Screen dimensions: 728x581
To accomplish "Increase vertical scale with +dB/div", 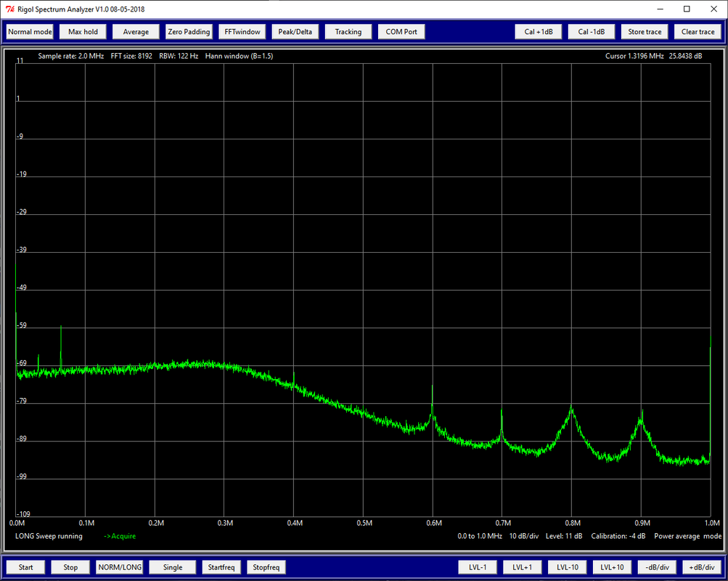I will tap(702, 567).
